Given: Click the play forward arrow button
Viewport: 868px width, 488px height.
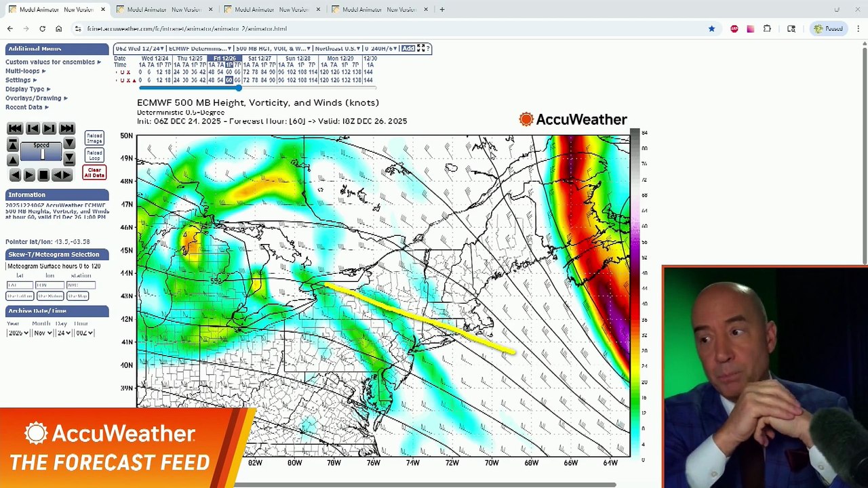Looking at the screenshot, I should click(29, 176).
